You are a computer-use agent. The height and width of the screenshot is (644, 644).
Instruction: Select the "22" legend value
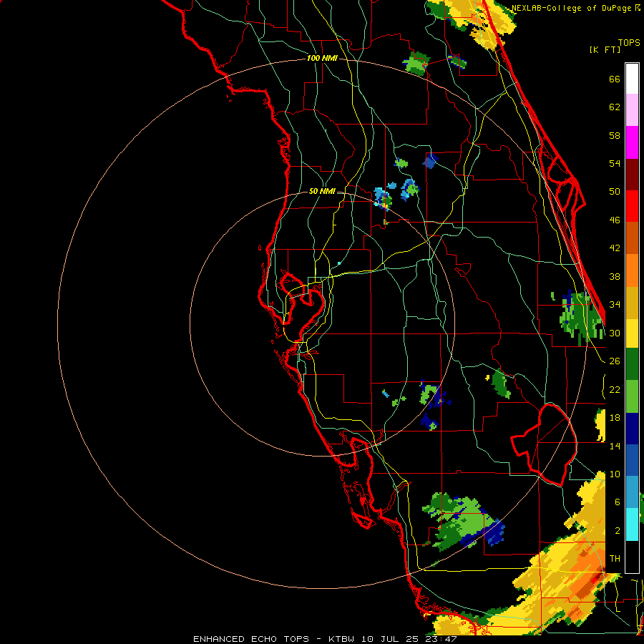tap(615, 389)
